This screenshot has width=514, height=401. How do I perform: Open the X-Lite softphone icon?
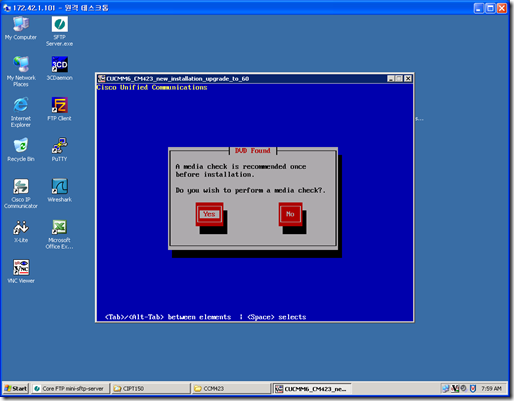click(21, 231)
